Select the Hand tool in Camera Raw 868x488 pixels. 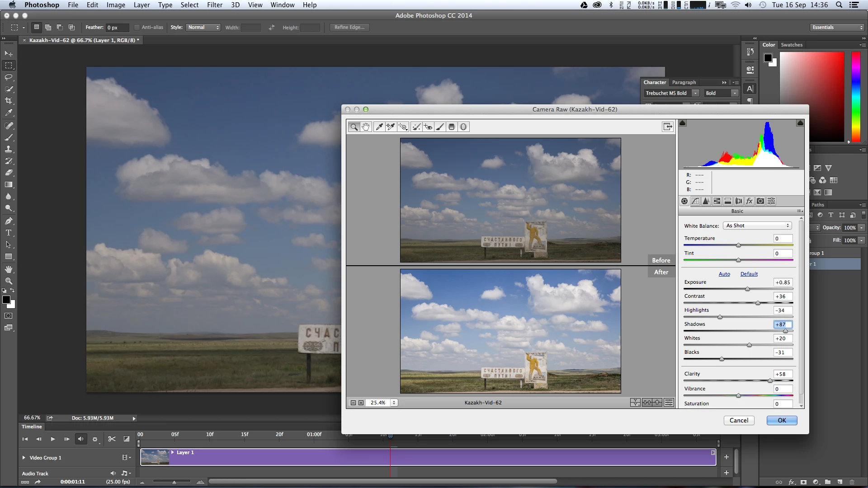pos(365,127)
